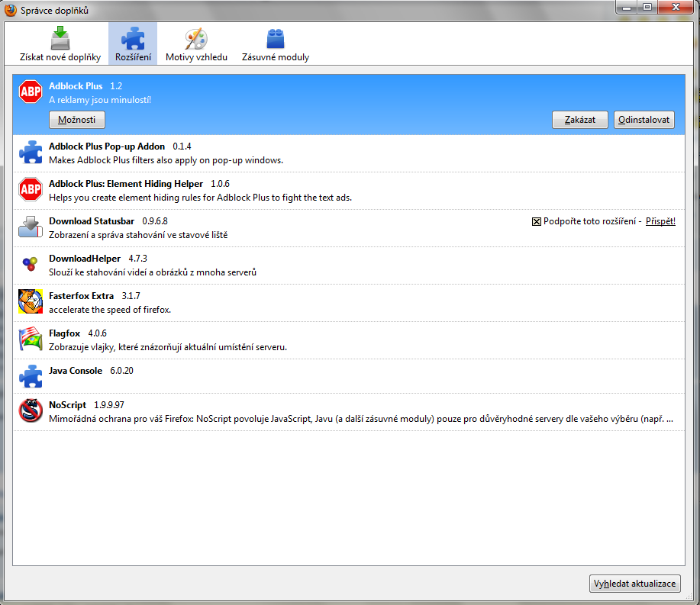Screen dimensions: 700x605
Task: Click the Firefox icon in title bar
Action: click(10, 10)
